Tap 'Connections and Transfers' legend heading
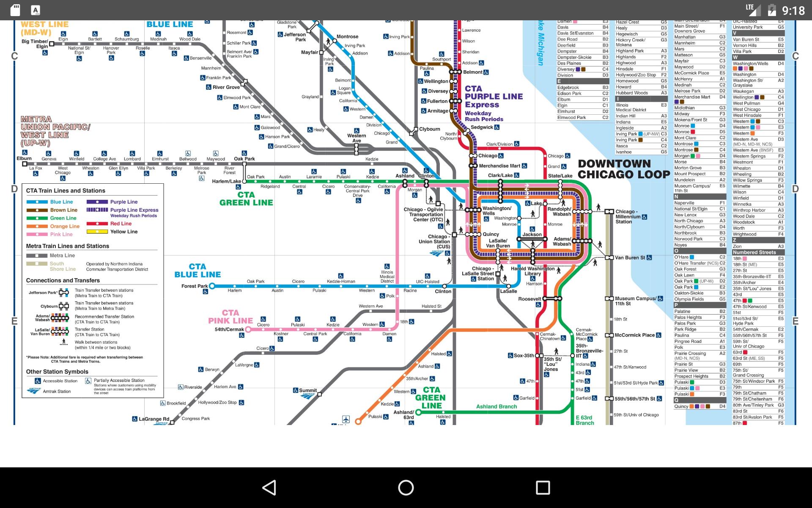Screen dimensions: 812x508 pyautogui.click(x=63, y=281)
